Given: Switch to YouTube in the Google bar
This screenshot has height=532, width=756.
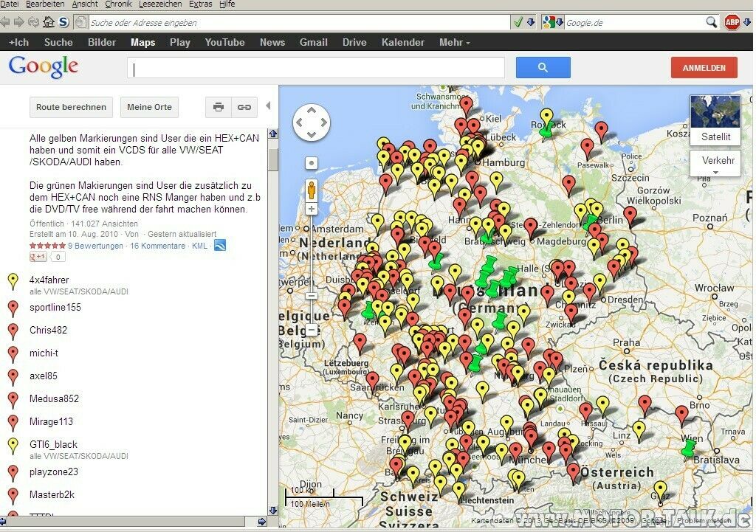Looking at the screenshot, I should (x=224, y=42).
